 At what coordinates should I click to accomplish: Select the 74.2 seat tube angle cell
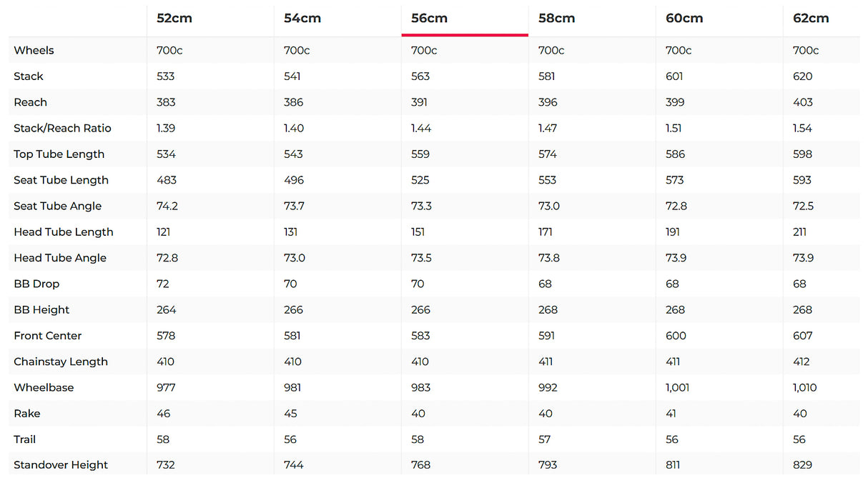[167, 206]
